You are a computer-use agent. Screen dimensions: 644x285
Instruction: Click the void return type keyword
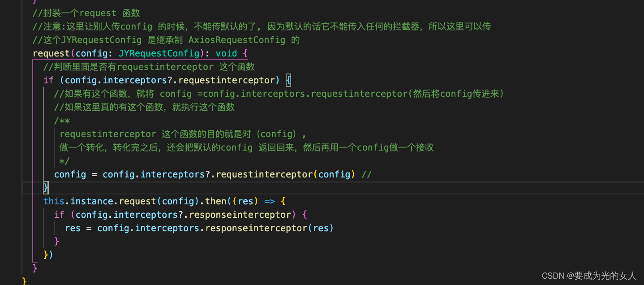[226, 54]
